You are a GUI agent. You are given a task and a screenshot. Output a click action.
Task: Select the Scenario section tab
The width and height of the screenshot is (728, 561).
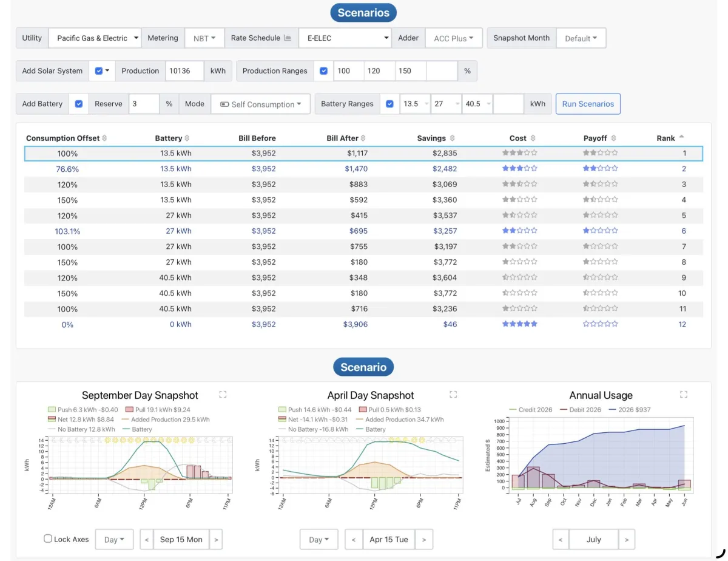pyautogui.click(x=363, y=367)
